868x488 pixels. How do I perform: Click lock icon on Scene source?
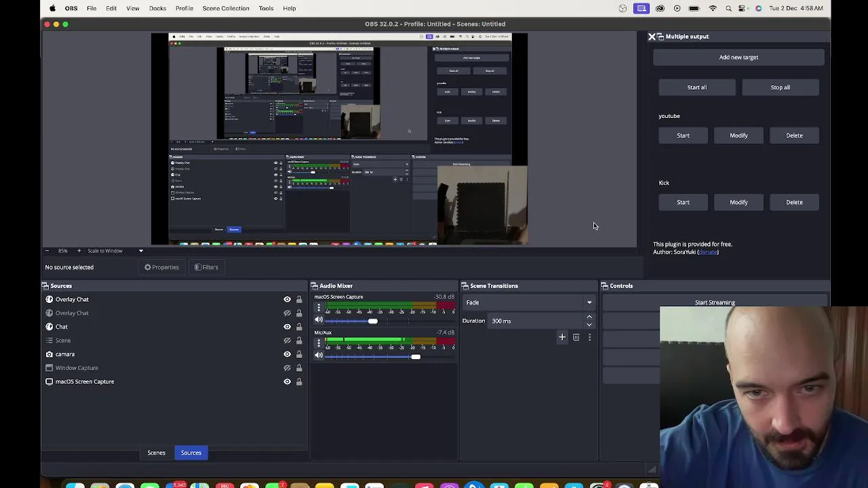click(x=299, y=340)
